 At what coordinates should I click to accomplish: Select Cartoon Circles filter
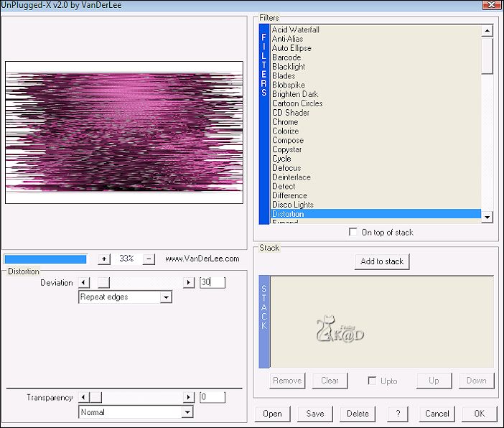click(375, 103)
